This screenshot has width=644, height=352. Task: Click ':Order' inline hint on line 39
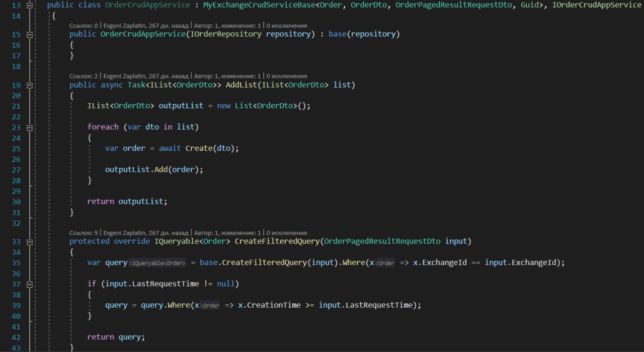pos(210,305)
